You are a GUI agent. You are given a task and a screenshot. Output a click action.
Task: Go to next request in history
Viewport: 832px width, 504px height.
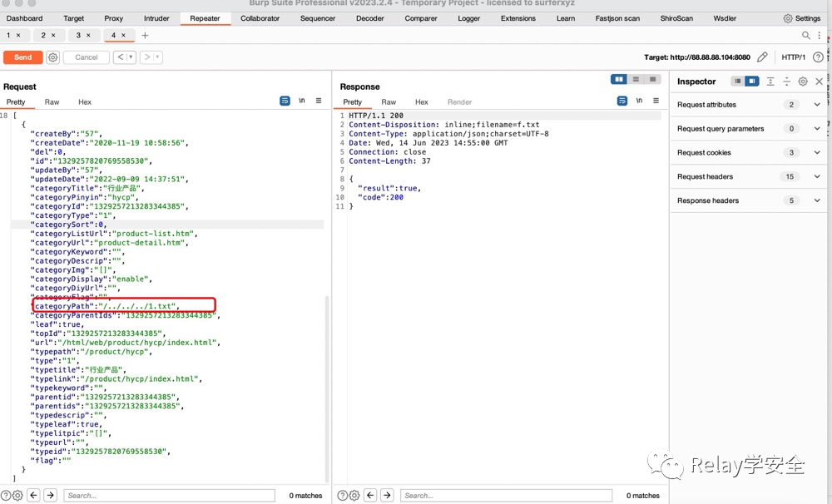click(147, 57)
